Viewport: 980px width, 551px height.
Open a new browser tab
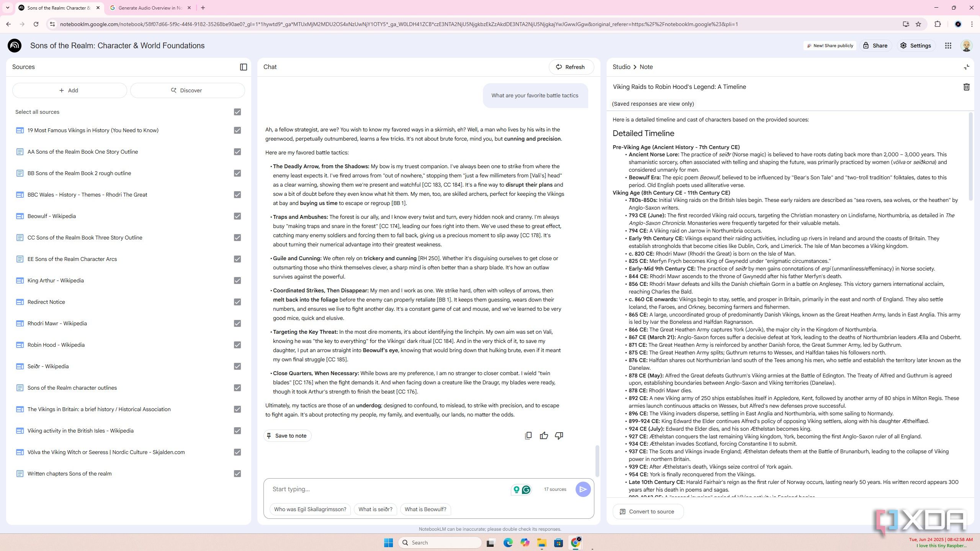pos(203,8)
